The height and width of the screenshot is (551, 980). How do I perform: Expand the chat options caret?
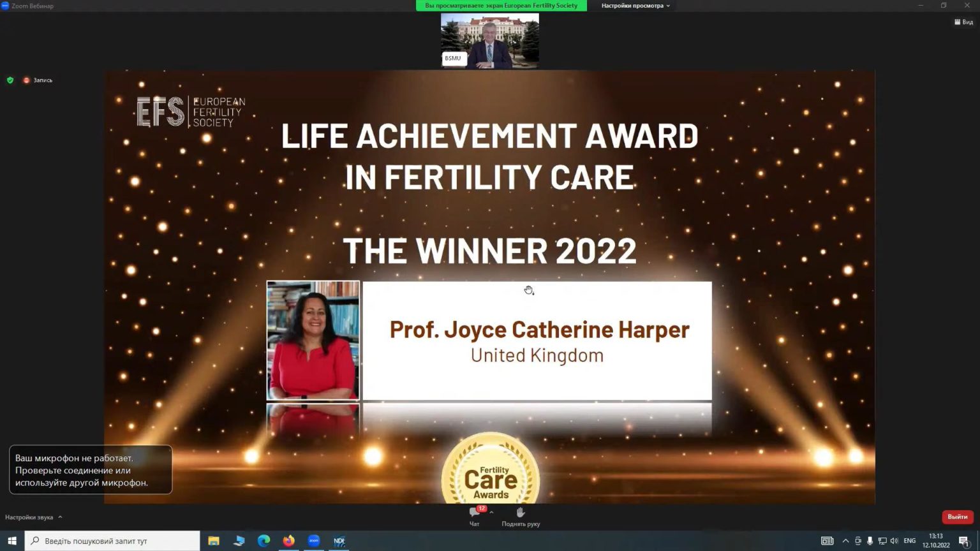tap(491, 513)
